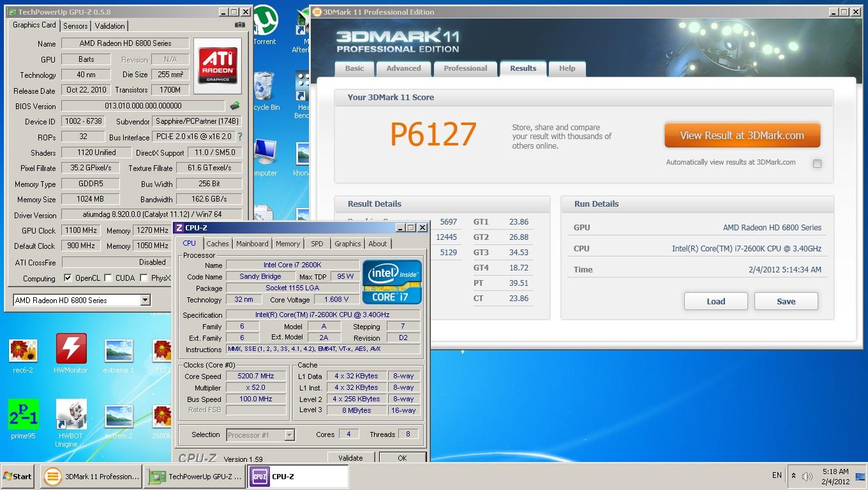This screenshot has width=868, height=490.
Task: Show hidden tray icons arrow
Action: pos(793,476)
